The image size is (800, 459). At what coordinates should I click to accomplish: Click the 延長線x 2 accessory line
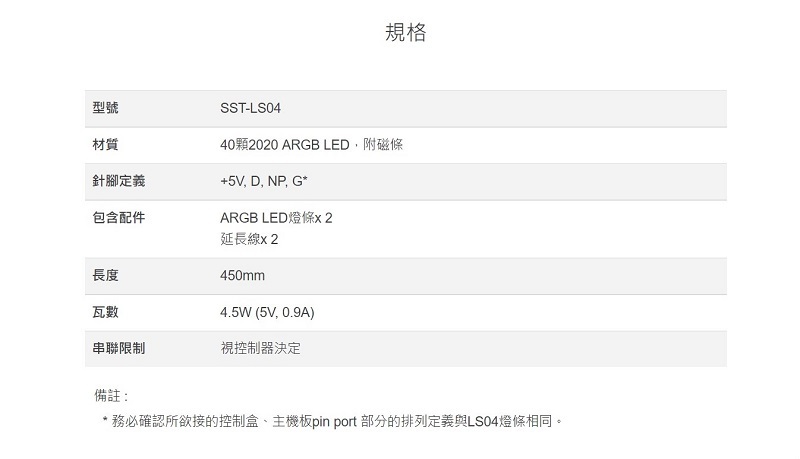(249, 240)
